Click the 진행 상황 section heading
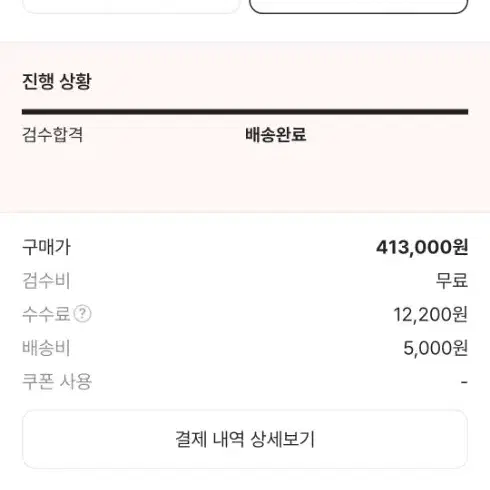 57,81
